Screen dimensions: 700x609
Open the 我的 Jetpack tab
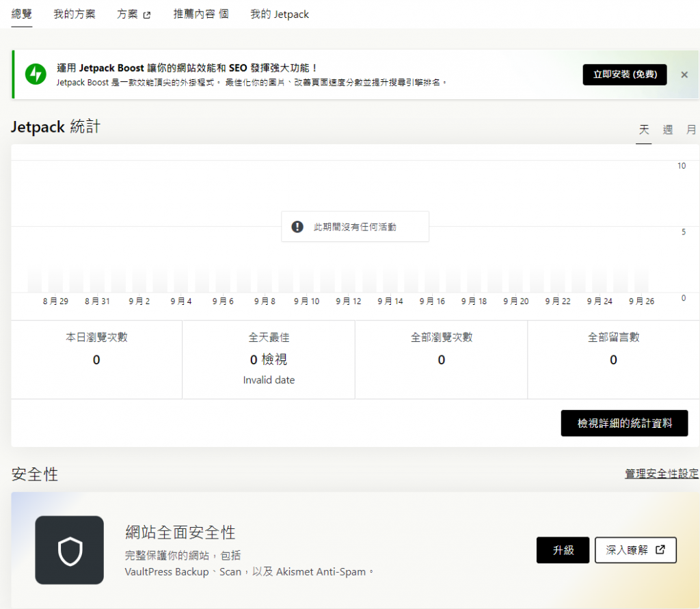click(x=280, y=14)
